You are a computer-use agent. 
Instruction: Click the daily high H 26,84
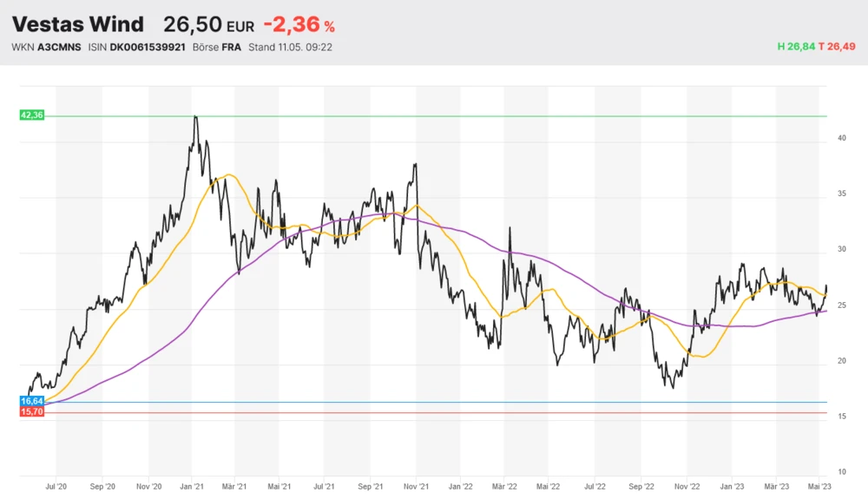[x=796, y=47]
